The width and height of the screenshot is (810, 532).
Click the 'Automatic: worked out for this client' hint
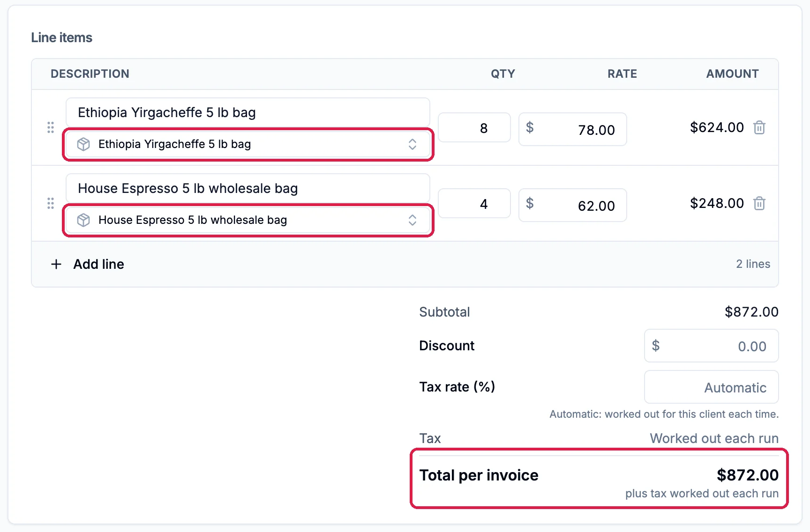tap(664, 414)
